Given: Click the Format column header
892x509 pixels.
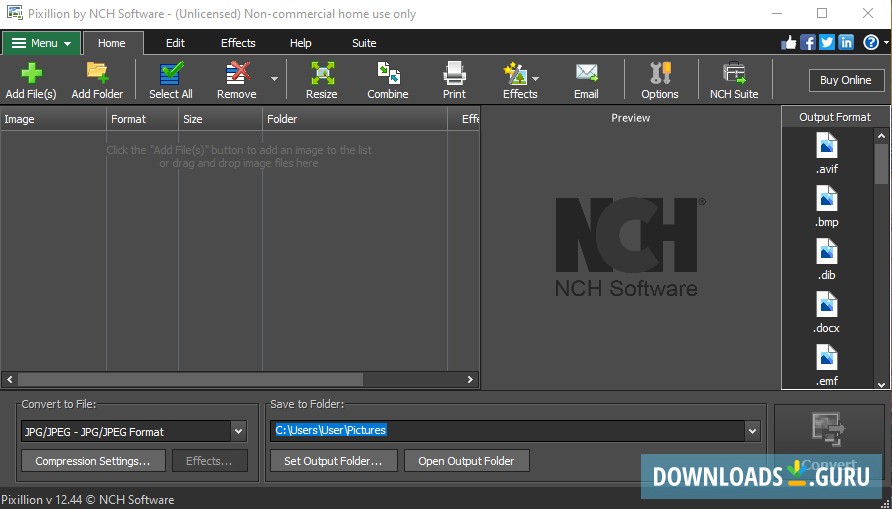Looking at the screenshot, I should click(x=142, y=119).
